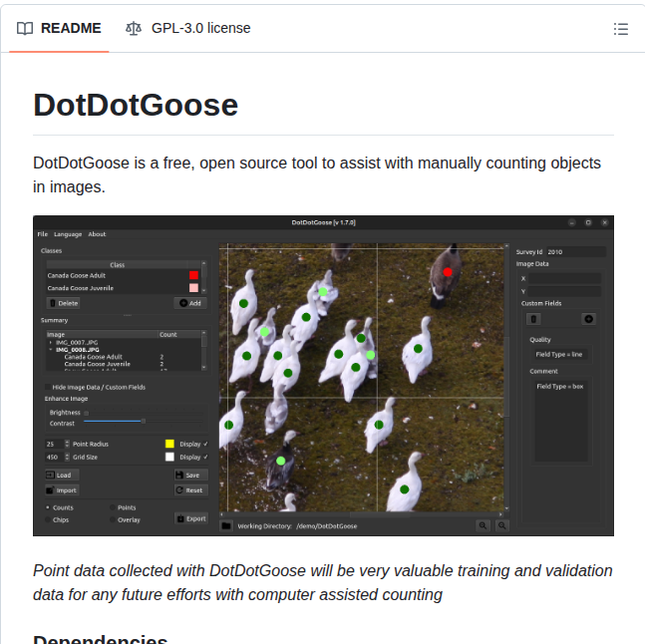Click the Save button
The image size is (645, 644).
[x=191, y=475]
